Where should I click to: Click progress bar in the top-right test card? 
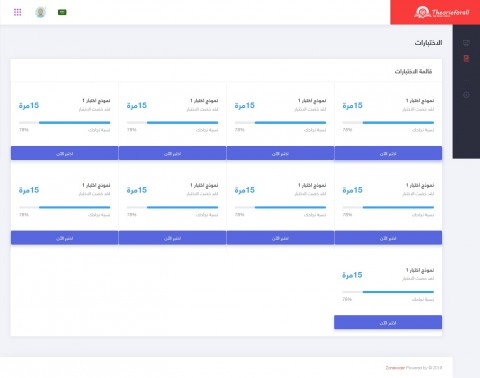click(388, 123)
